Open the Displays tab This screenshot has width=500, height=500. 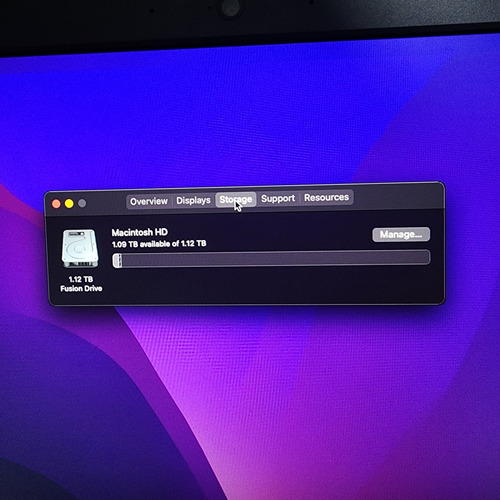193,200
